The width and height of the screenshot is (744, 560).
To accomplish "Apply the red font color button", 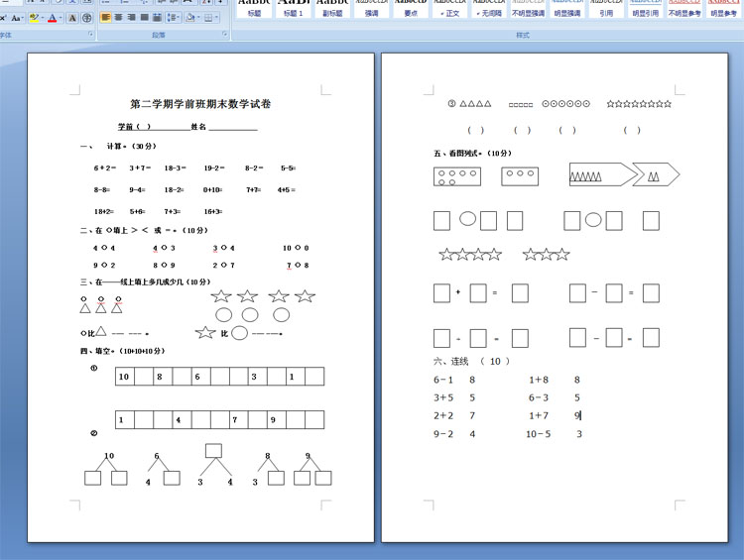I will [x=53, y=18].
